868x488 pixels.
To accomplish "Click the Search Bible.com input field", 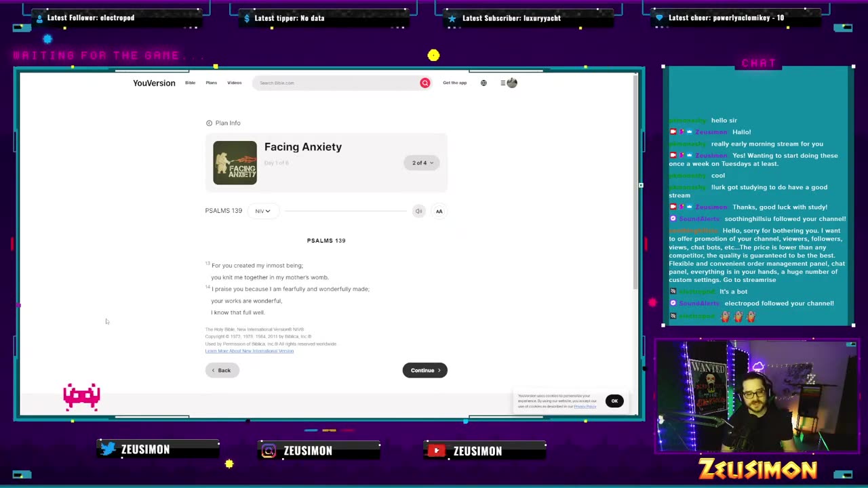I will (336, 83).
